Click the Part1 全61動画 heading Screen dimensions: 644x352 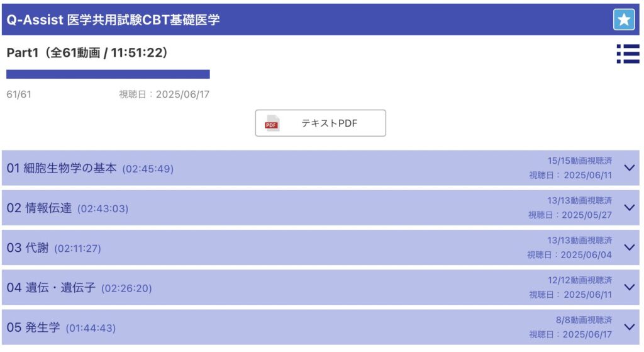coord(87,53)
